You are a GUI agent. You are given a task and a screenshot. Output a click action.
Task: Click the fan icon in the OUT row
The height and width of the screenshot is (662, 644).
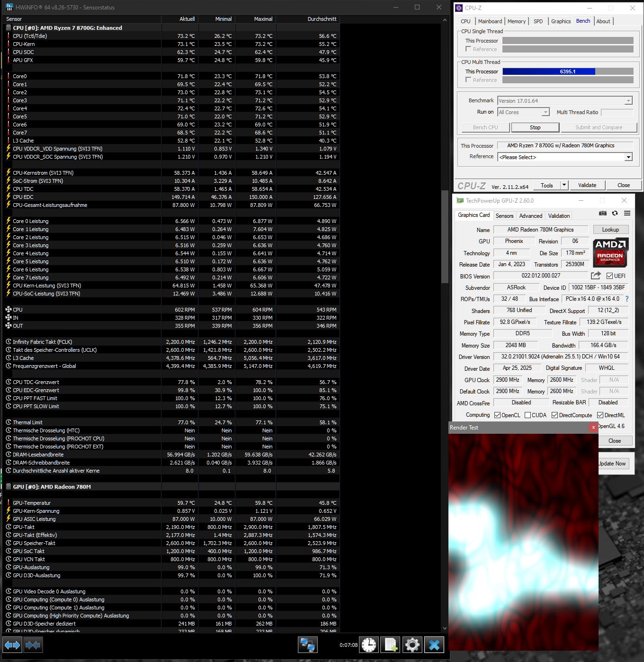[x=9, y=326]
